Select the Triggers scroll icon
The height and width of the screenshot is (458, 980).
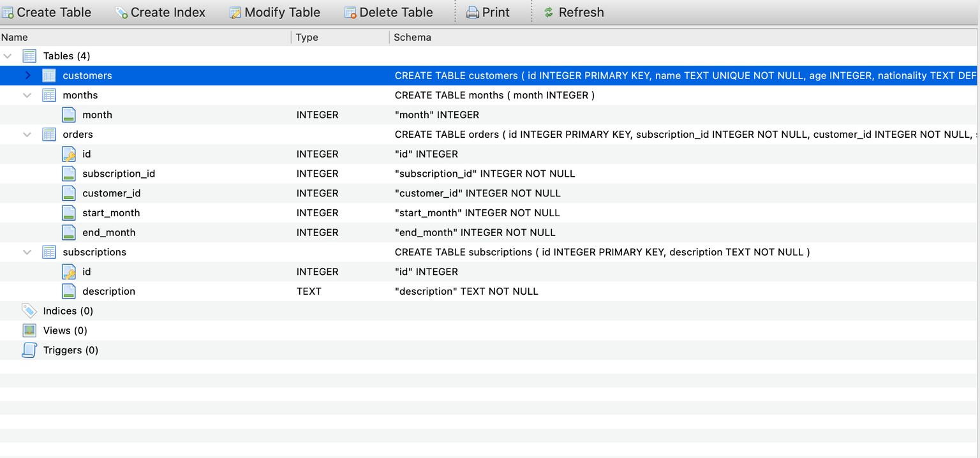[x=29, y=350]
